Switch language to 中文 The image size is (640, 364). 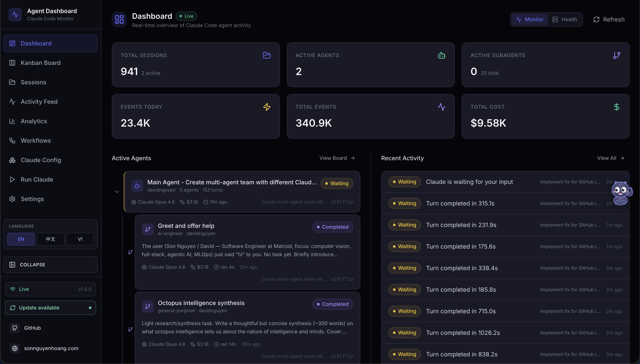[50, 239]
